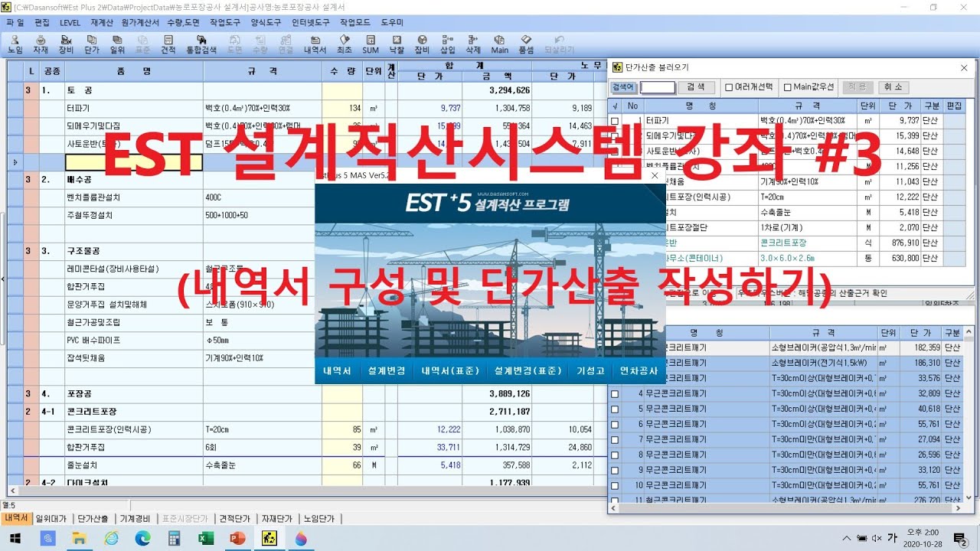Open the 내역서 toolbar icon
The height and width of the screenshot is (551, 980).
tap(315, 44)
